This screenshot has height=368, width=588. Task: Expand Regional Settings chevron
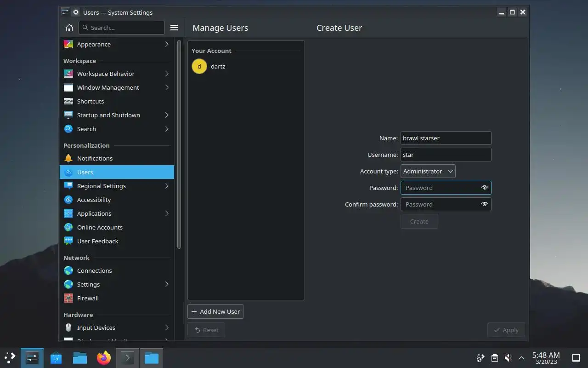[x=167, y=186]
